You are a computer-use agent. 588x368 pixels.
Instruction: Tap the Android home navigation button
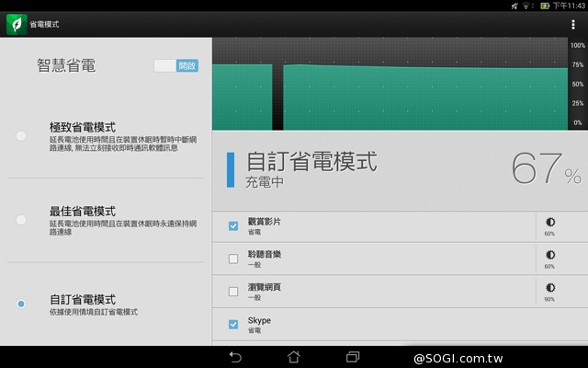tap(294, 357)
